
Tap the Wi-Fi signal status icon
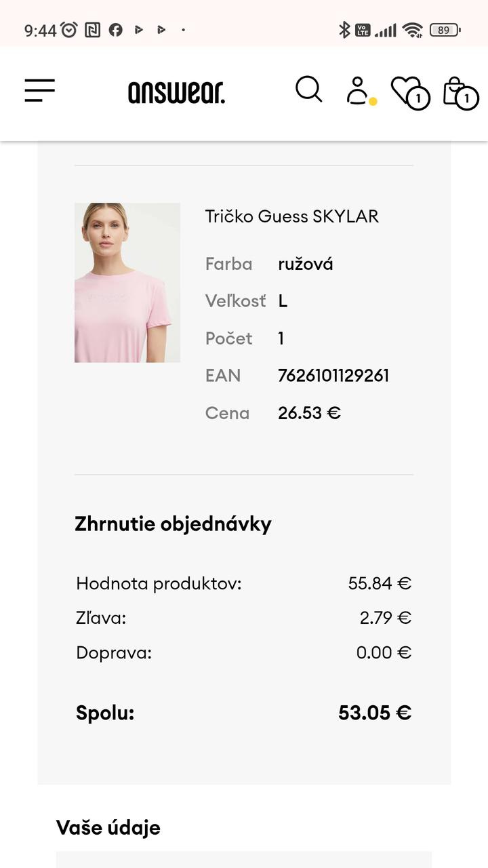[412, 30]
